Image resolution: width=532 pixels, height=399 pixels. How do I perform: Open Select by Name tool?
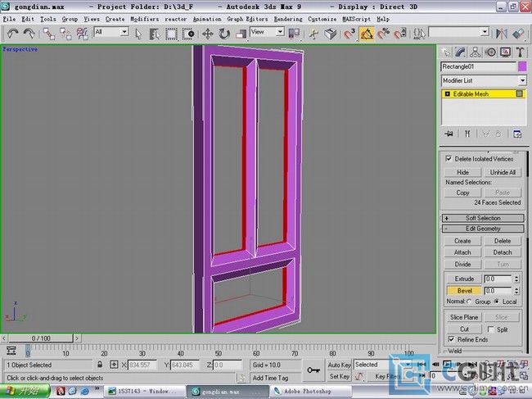tap(155, 34)
